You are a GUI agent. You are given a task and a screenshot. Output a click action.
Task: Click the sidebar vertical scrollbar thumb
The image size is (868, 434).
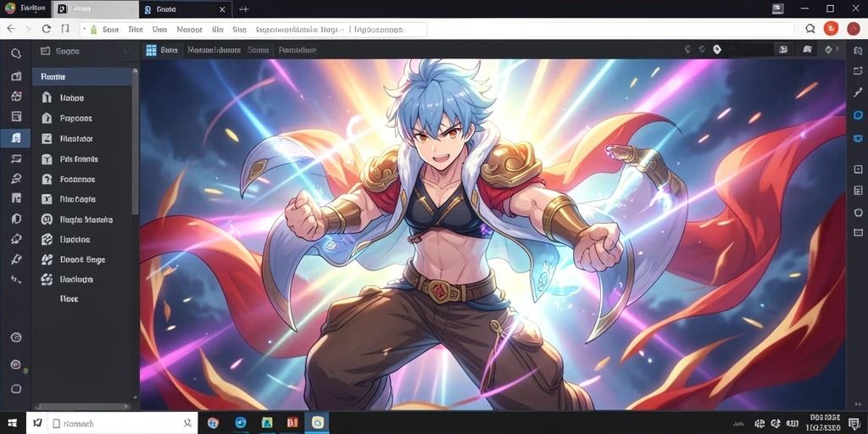click(x=135, y=142)
